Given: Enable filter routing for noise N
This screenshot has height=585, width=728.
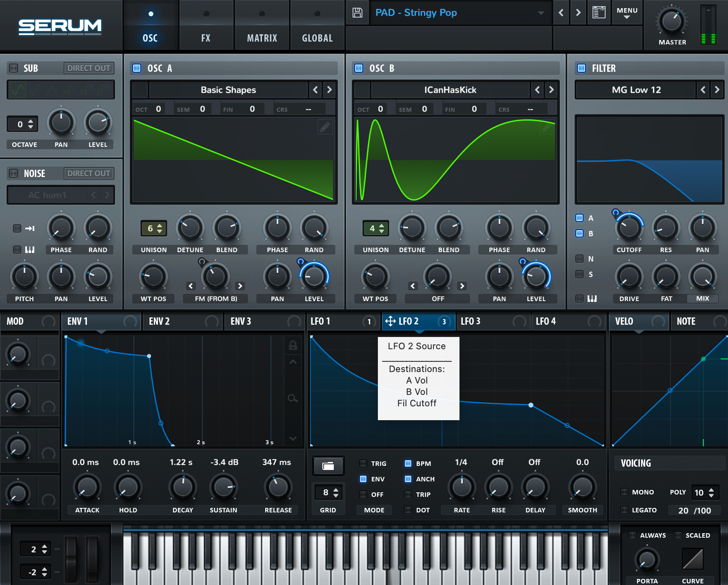Looking at the screenshot, I should click(579, 259).
